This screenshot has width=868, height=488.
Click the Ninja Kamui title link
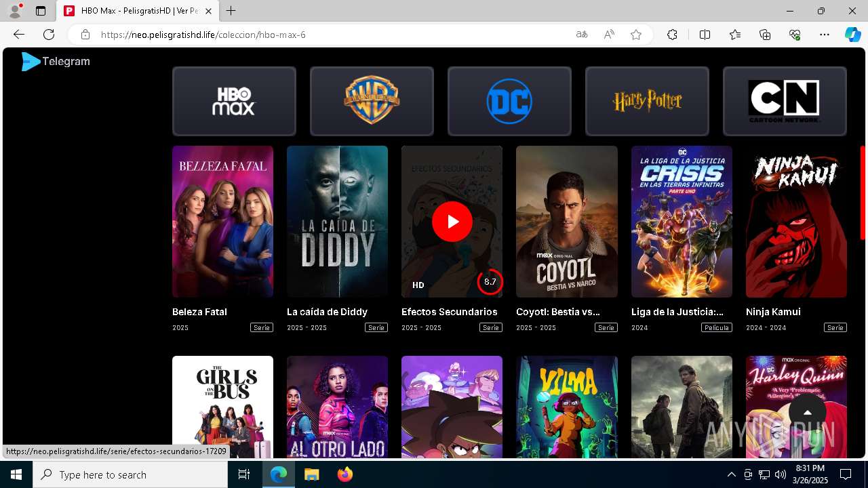tap(773, 312)
